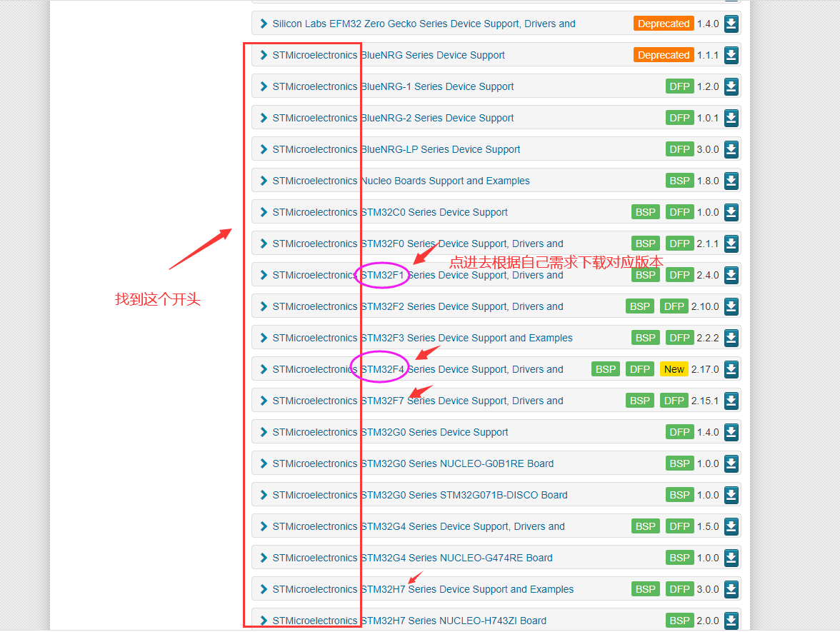The height and width of the screenshot is (632, 840).
Task: Click the DFP badge on STM32F2 row
Action: 674,306
